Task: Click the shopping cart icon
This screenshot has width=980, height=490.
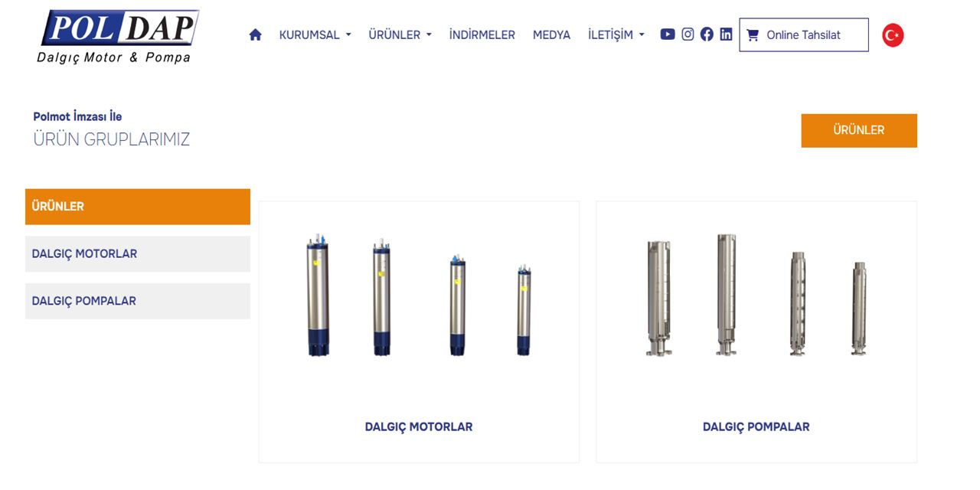Action: (x=753, y=35)
